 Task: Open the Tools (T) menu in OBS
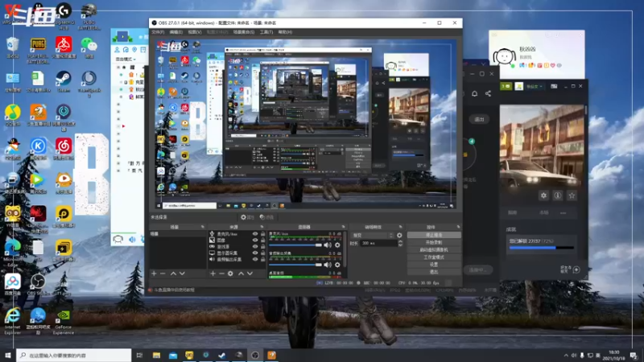[266, 32]
